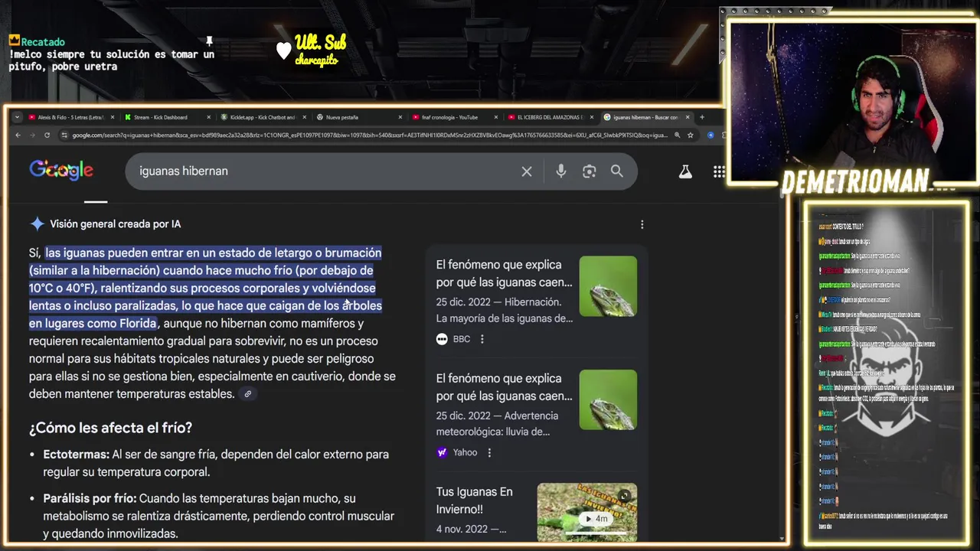Click the Yahoo article iguana thumbnail
Image resolution: width=980 pixels, height=551 pixels.
[608, 399]
